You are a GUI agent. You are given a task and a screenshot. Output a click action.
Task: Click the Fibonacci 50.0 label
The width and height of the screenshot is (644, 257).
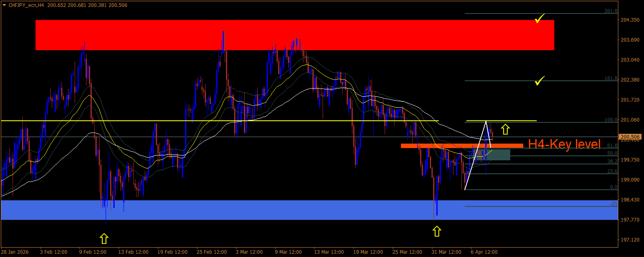pyautogui.click(x=612, y=153)
